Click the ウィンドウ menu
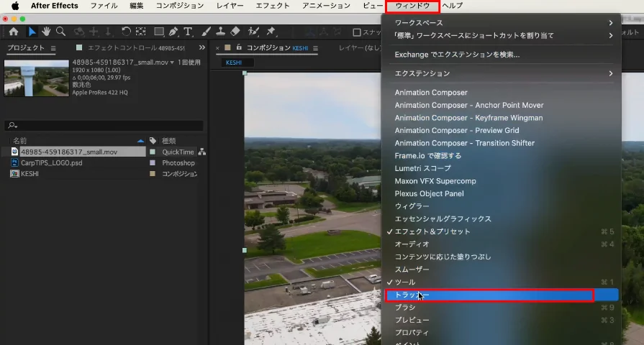644x345 pixels. point(412,6)
